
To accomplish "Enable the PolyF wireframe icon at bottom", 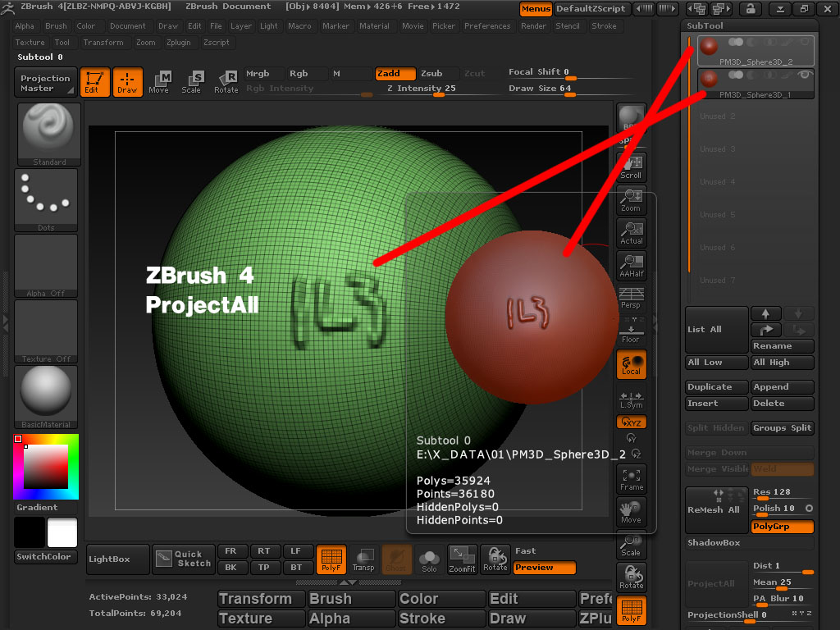I will pyautogui.click(x=331, y=559).
